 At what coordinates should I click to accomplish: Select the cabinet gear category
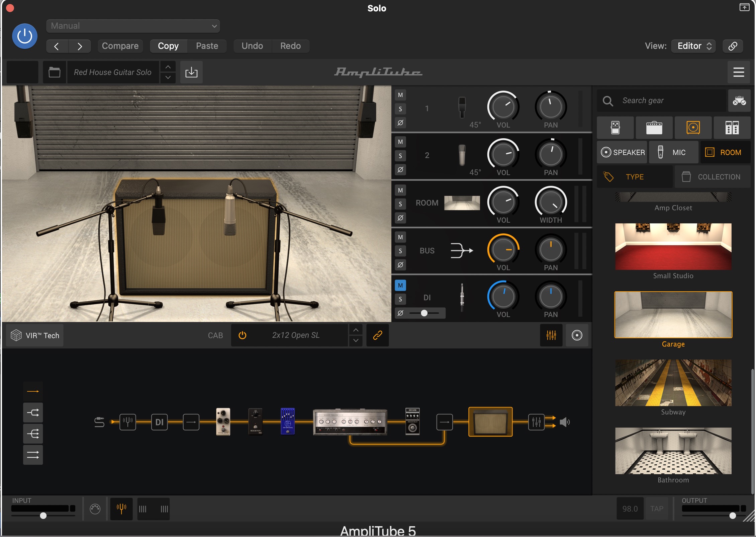pyautogui.click(x=693, y=128)
